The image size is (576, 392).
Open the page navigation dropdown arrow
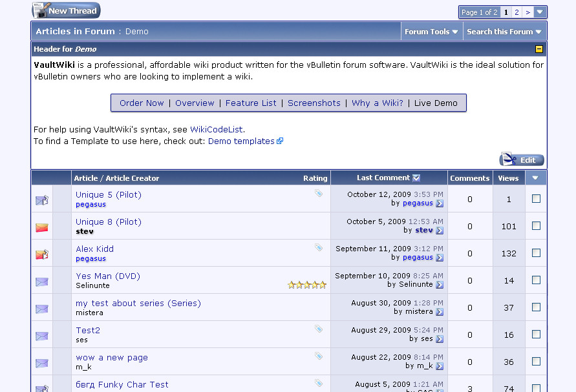(540, 12)
